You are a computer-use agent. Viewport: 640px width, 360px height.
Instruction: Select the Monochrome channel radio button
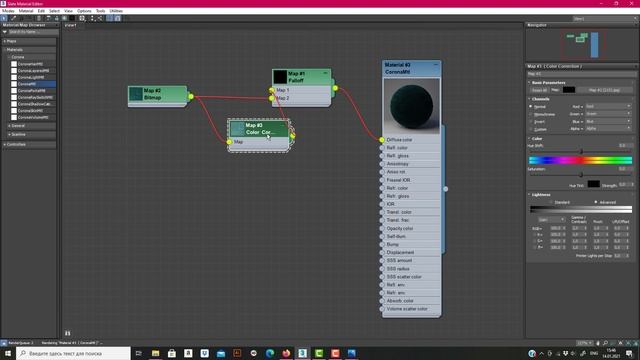click(531, 114)
